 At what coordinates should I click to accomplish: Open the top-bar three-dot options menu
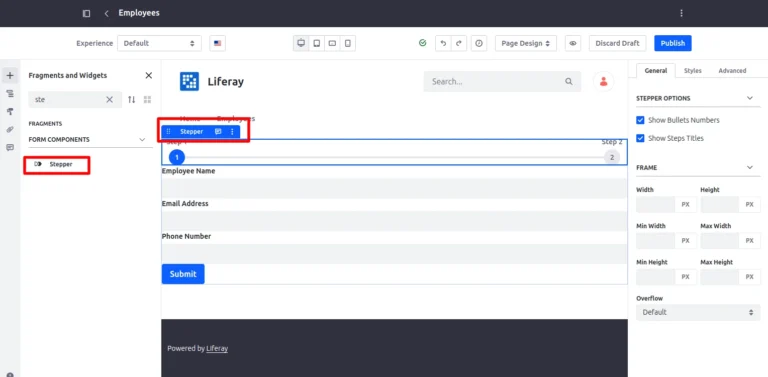[x=681, y=13]
